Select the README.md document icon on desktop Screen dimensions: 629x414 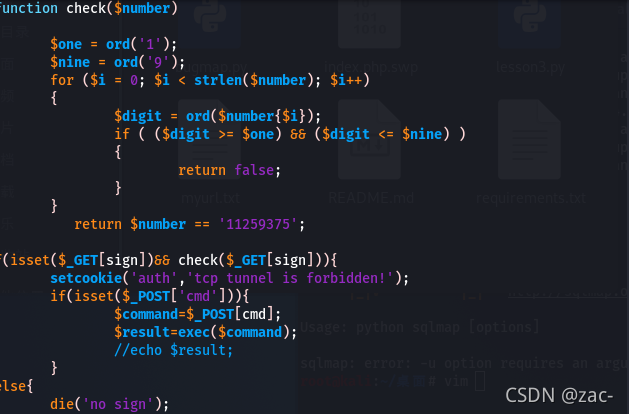click(x=369, y=139)
